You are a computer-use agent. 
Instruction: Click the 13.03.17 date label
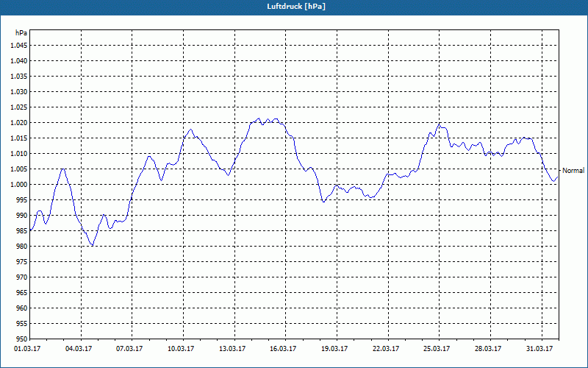(232, 349)
